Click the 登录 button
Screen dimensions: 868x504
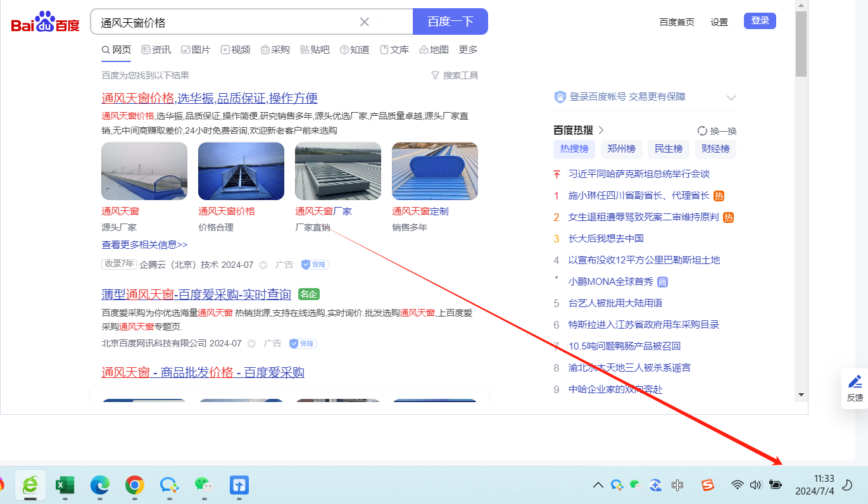pyautogui.click(x=760, y=21)
